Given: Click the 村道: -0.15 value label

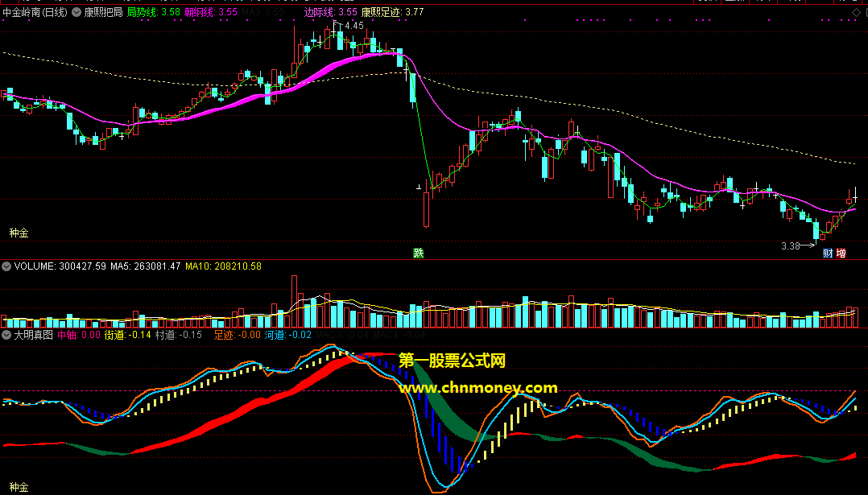Looking at the screenshot, I should pos(178,335).
